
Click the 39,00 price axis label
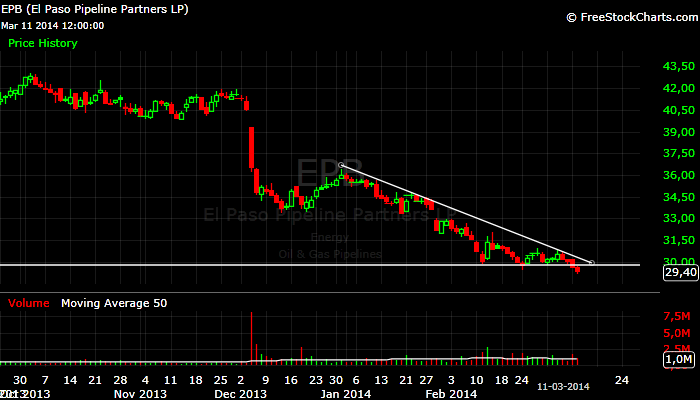point(679,132)
